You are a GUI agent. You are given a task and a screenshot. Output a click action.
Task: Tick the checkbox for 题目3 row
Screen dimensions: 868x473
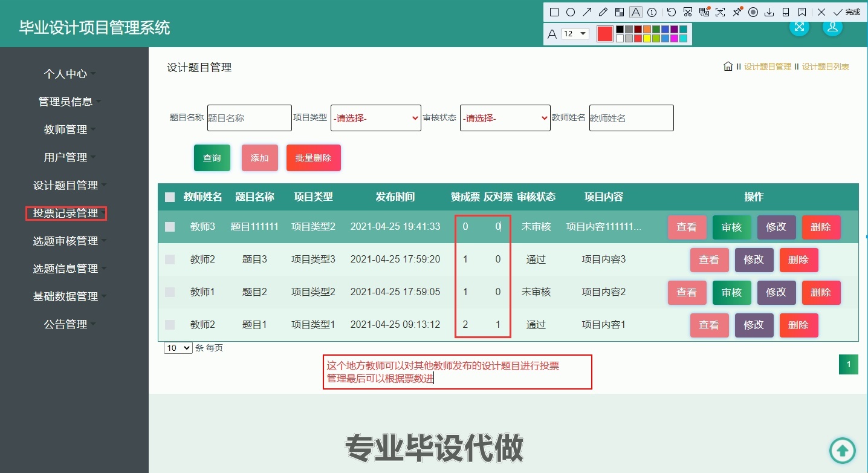tap(170, 259)
